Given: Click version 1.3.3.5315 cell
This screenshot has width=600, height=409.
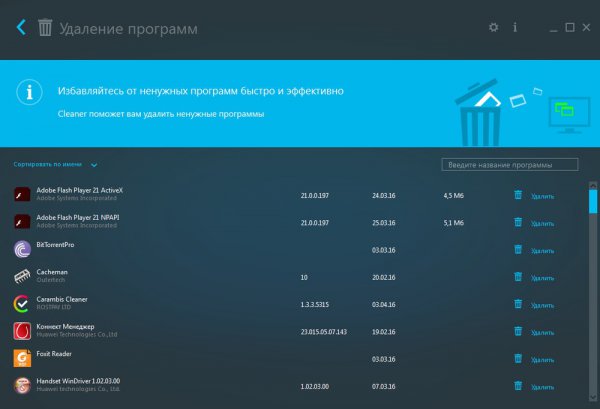Looking at the screenshot, I should click(x=315, y=305).
